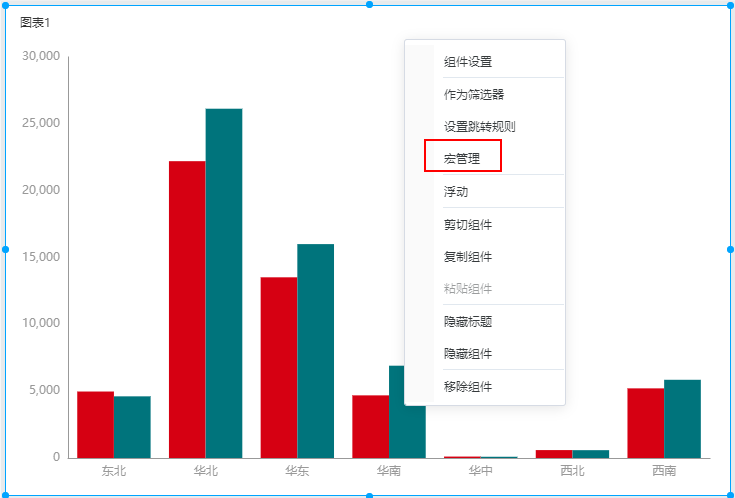Click the 西南 axis label
The height and width of the screenshot is (498, 735).
(664, 470)
